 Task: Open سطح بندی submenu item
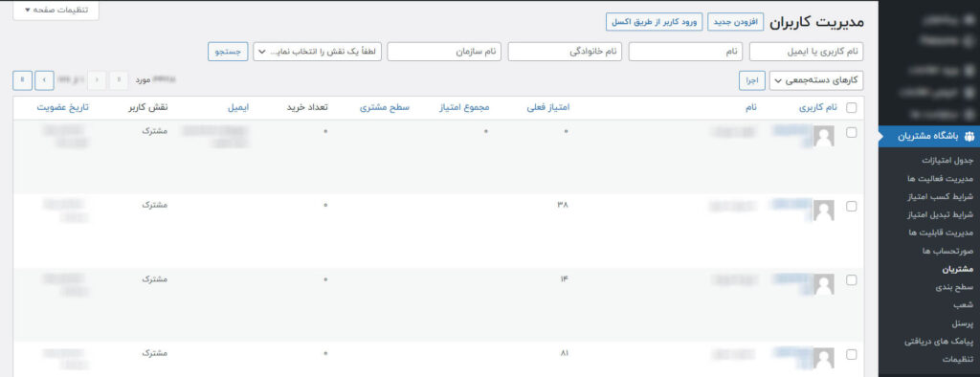point(954,287)
